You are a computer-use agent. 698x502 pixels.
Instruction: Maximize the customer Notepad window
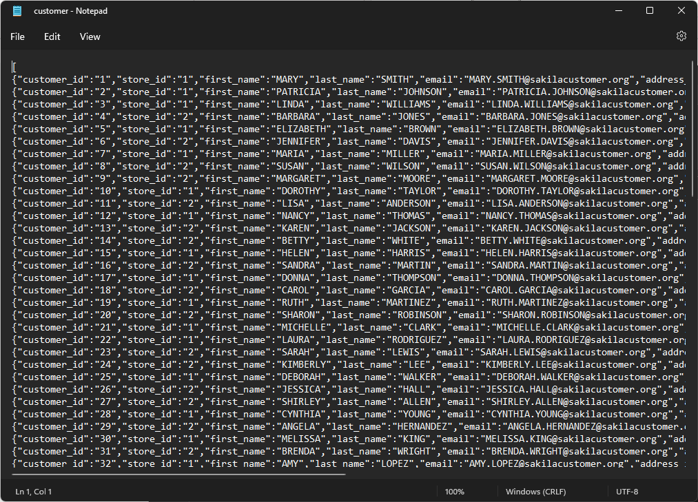click(649, 11)
